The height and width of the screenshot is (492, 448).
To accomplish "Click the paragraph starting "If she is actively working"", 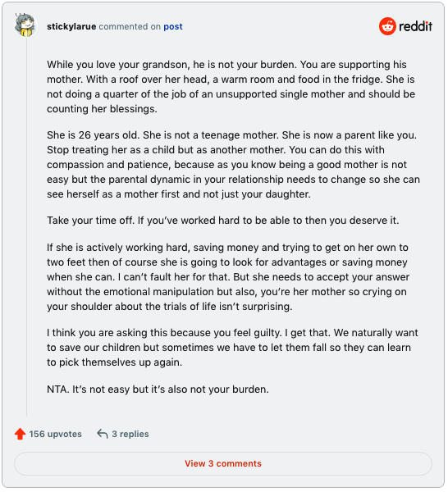I will pos(229,278).
